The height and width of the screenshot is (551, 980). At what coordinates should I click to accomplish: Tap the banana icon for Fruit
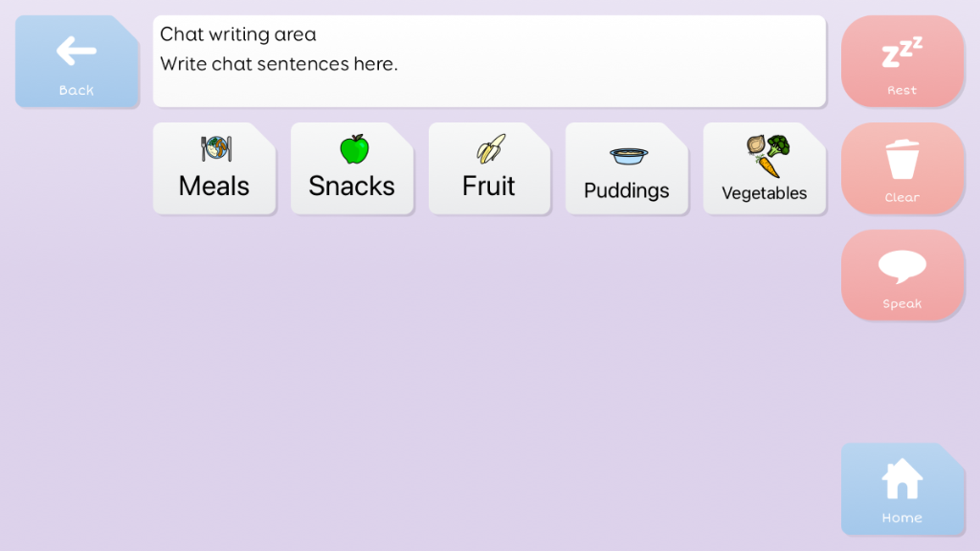click(491, 148)
